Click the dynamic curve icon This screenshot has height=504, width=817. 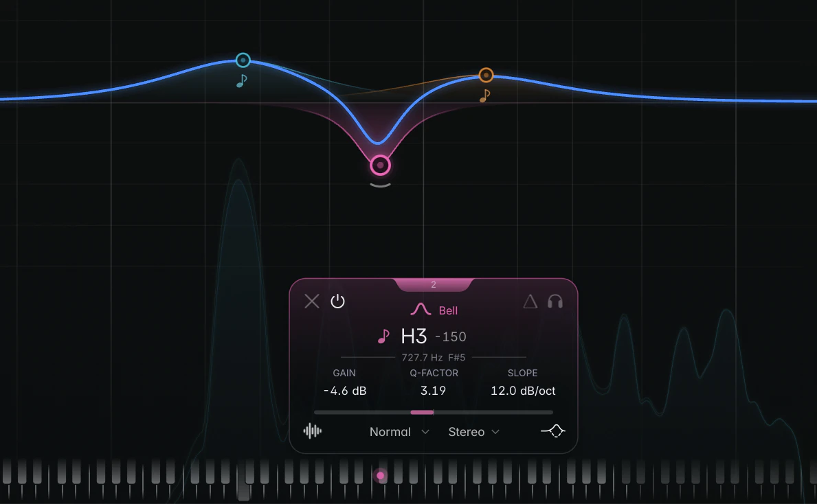(x=553, y=431)
